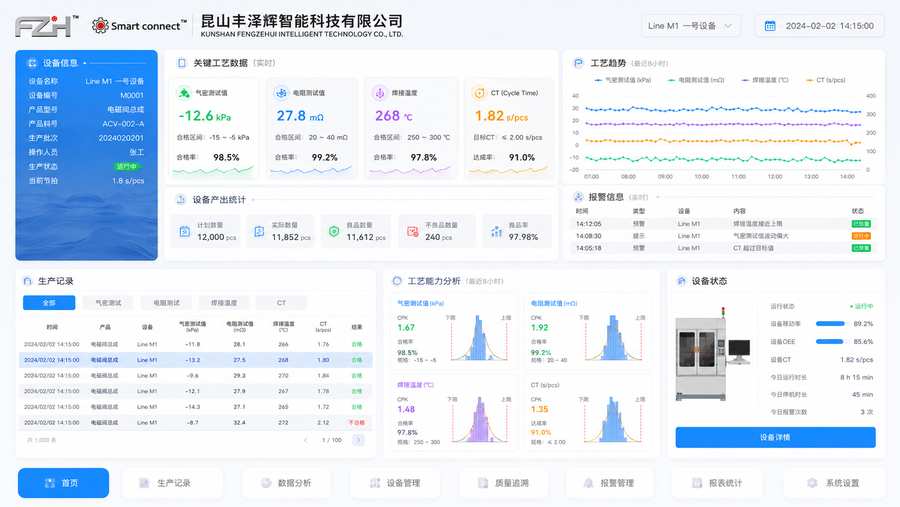Select the 全部 filter tab
This screenshot has height=507, width=900.
tap(49, 303)
